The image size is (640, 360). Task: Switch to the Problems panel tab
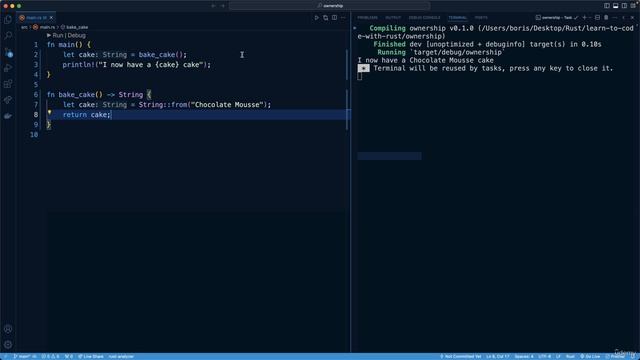tap(367, 18)
